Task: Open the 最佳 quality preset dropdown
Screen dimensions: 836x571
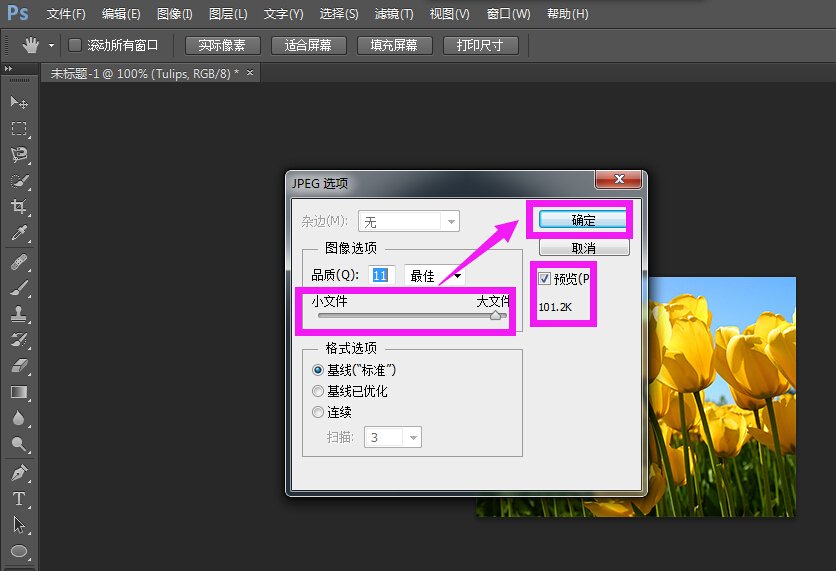Action: [x=435, y=275]
